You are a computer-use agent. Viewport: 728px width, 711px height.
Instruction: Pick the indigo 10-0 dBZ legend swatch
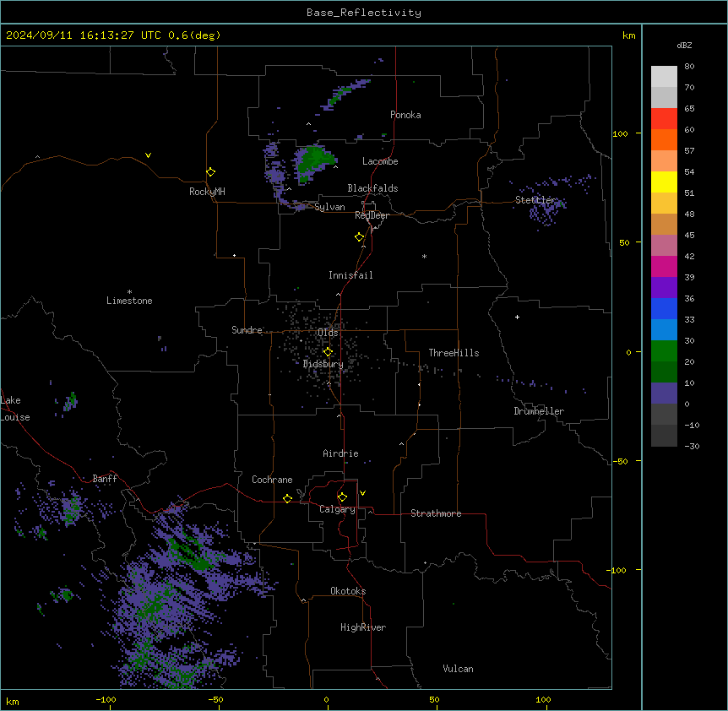pyautogui.click(x=664, y=393)
